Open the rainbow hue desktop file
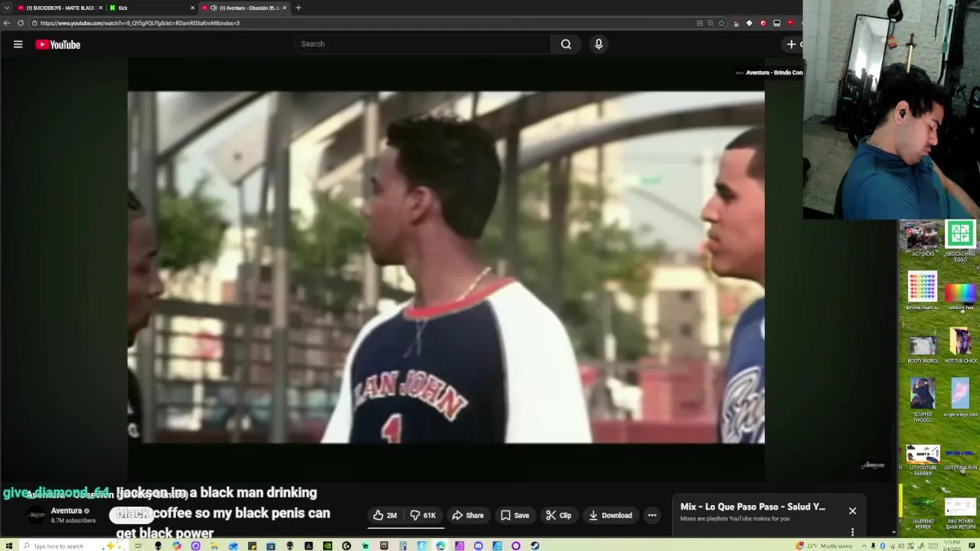 pos(960,296)
